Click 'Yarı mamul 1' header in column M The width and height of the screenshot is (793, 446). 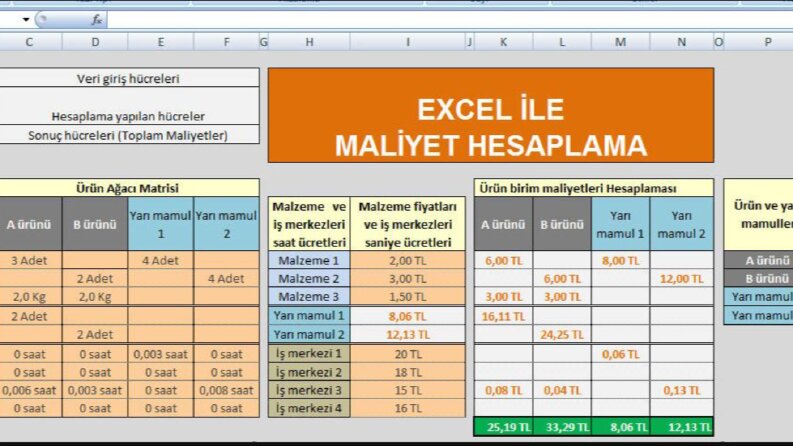pos(621,224)
